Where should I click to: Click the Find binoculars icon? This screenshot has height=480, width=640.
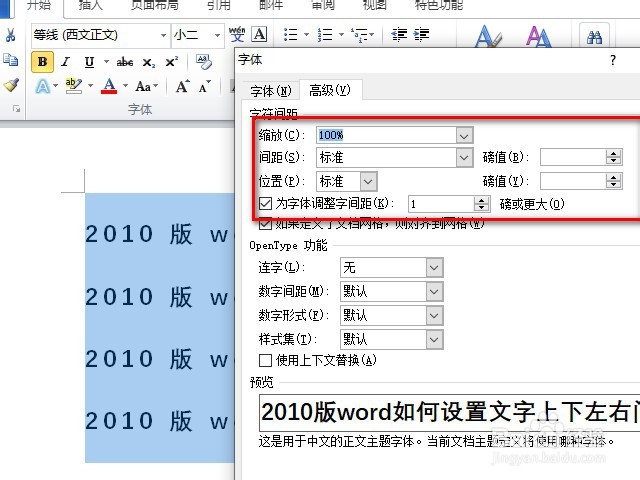coord(594,38)
